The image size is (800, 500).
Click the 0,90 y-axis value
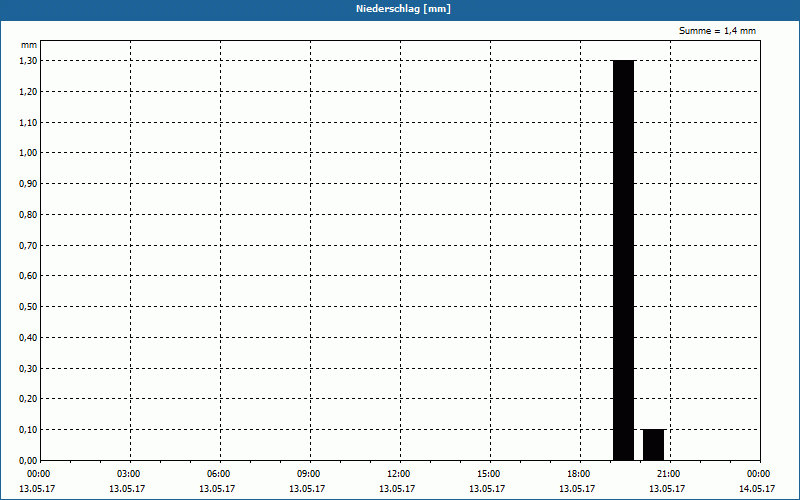28,184
